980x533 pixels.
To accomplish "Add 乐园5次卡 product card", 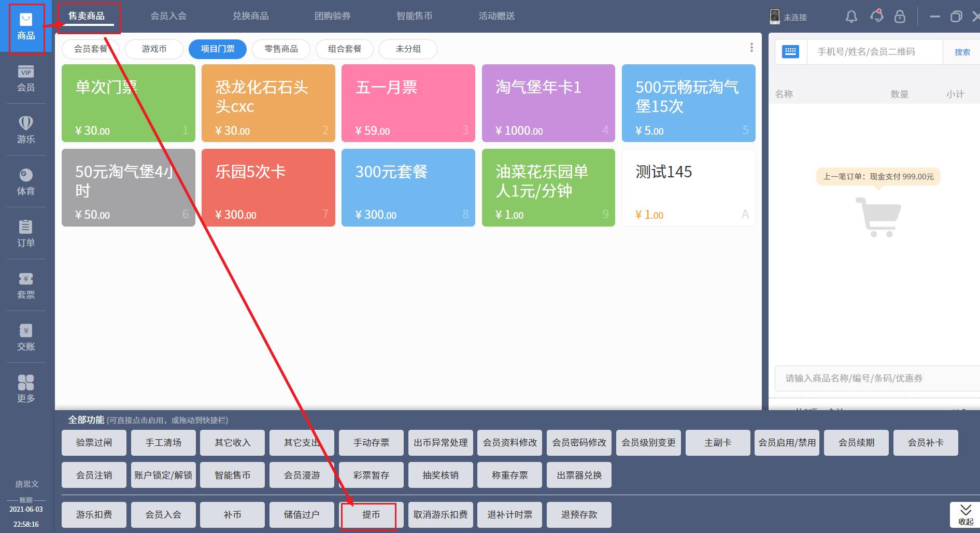I will pyautogui.click(x=268, y=188).
